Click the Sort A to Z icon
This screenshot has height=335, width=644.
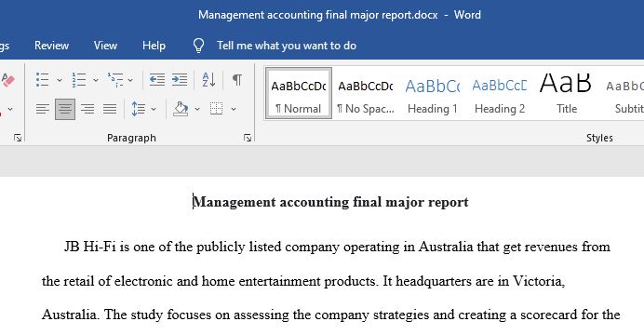point(209,79)
